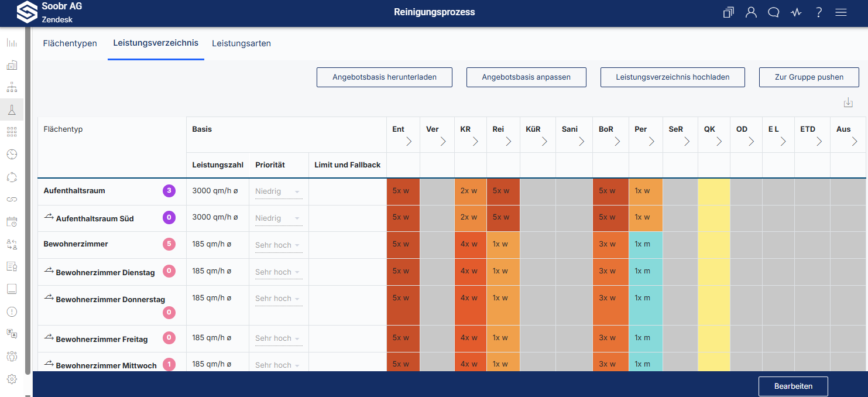This screenshot has width=868, height=397.
Task: Click the copy documents icon in header
Action: [x=728, y=12]
